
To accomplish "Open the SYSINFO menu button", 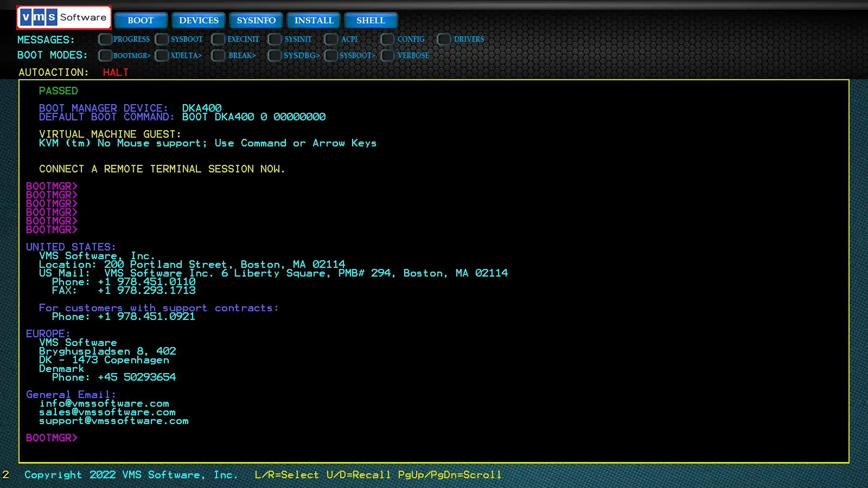I will [x=256, y=21].
